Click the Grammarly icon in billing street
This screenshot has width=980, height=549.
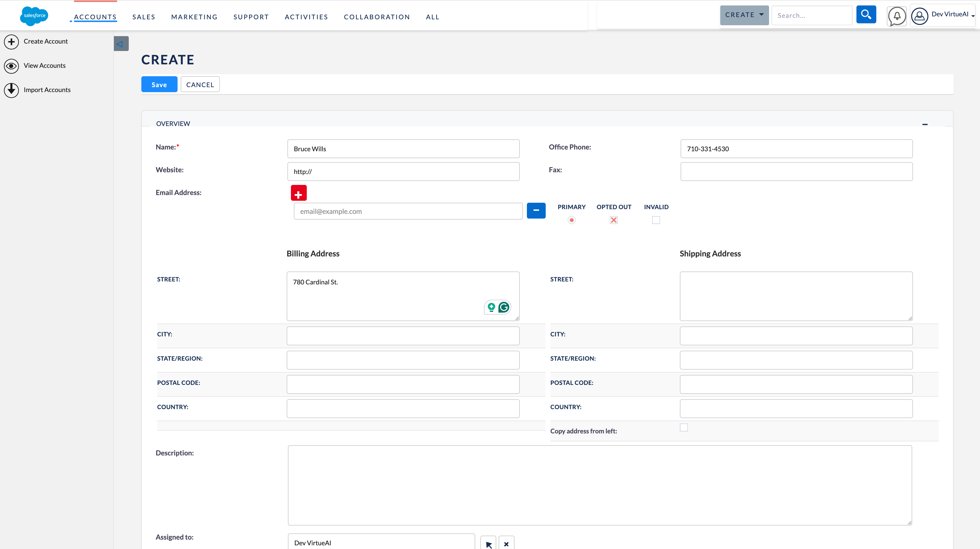click(x=504, y=307)
